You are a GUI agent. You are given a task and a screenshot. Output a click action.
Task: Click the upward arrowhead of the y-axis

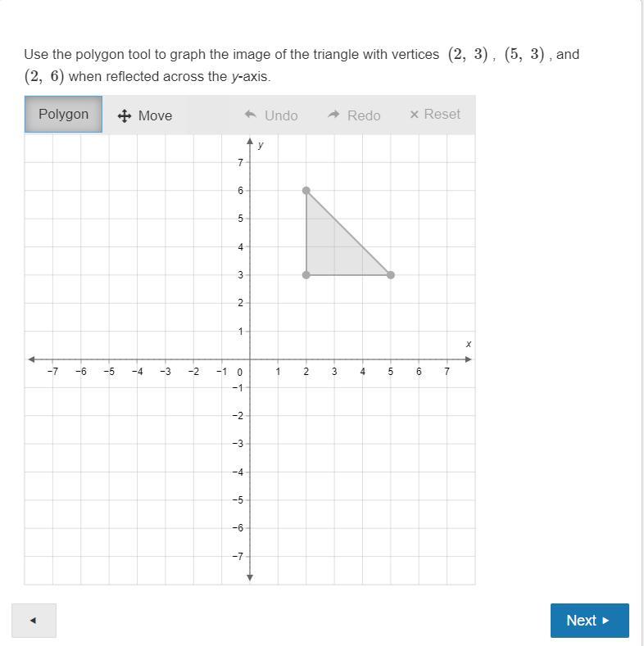(250, 142)
